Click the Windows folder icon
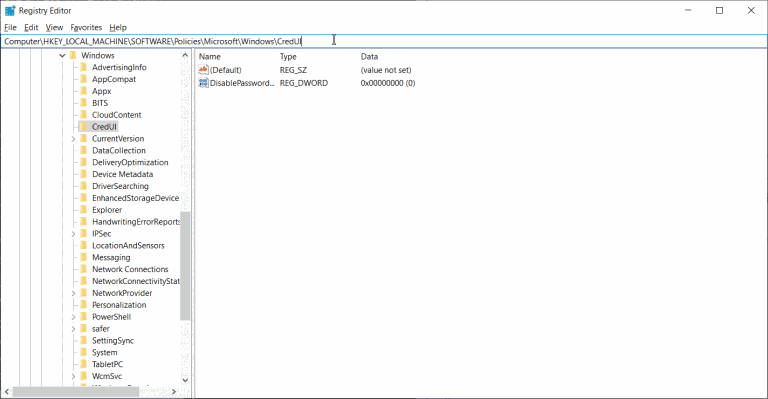 click(x=73, y=55)
